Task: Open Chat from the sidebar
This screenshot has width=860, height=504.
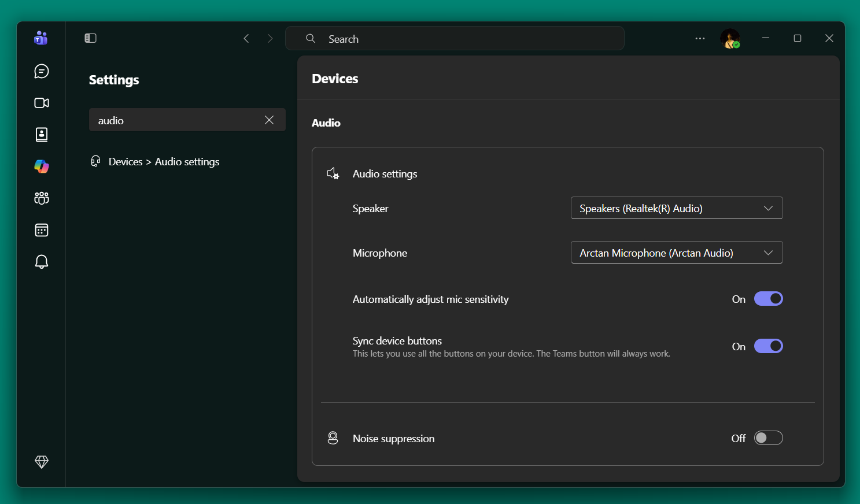Action: tap(42, 71)
